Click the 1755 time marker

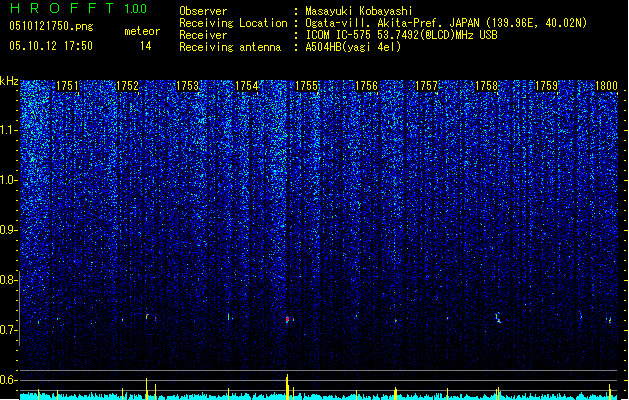tap(306, 86)
